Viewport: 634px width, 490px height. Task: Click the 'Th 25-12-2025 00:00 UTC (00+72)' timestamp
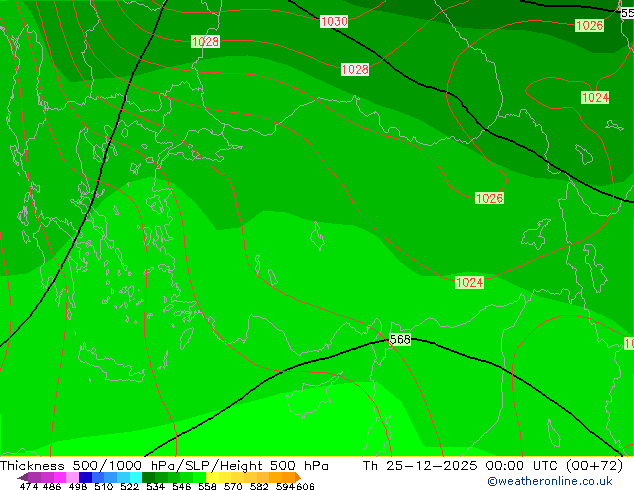(493, 466)
